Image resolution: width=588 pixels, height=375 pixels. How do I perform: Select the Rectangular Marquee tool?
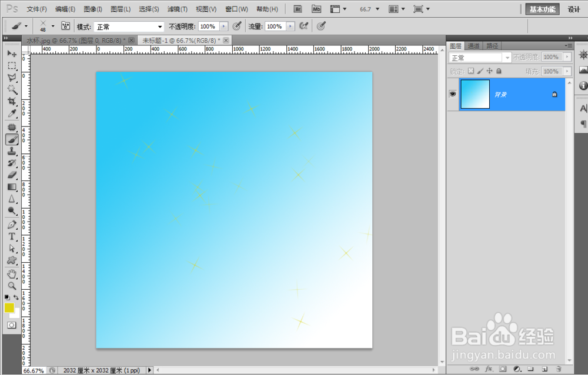coord(12,66)
